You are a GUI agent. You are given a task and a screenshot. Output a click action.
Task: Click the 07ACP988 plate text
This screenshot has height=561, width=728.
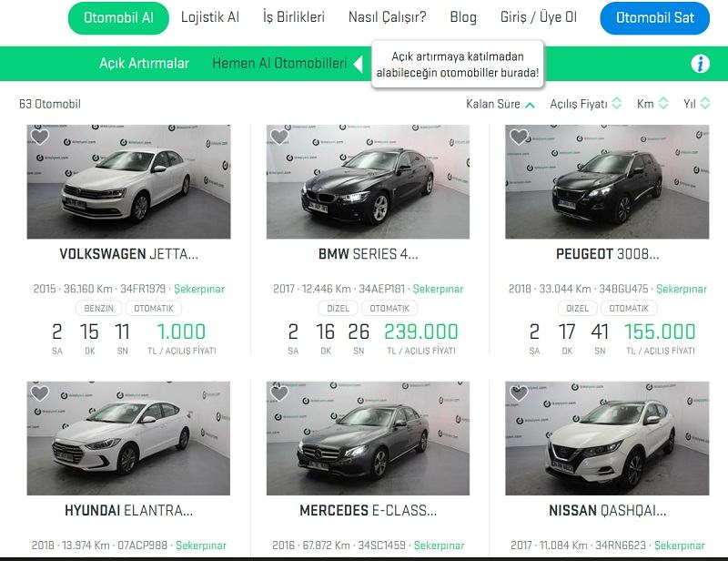(x=142, y=546)
